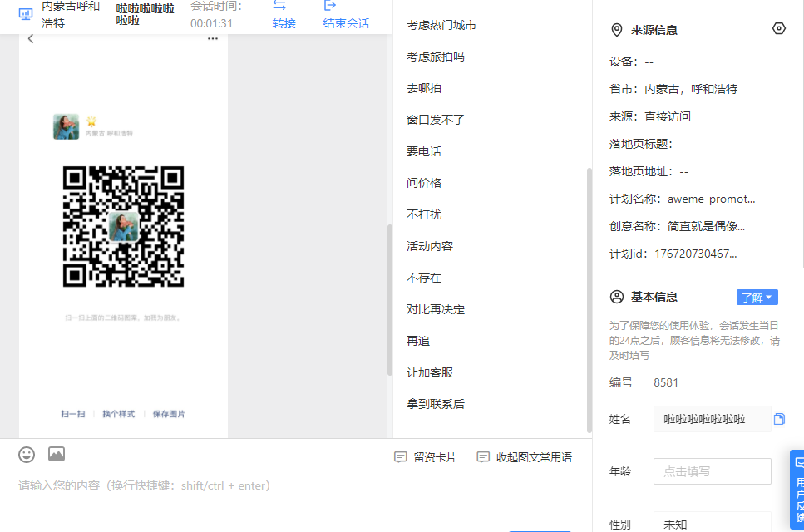Open the emoji picker smiley icon

coord(27,455)
